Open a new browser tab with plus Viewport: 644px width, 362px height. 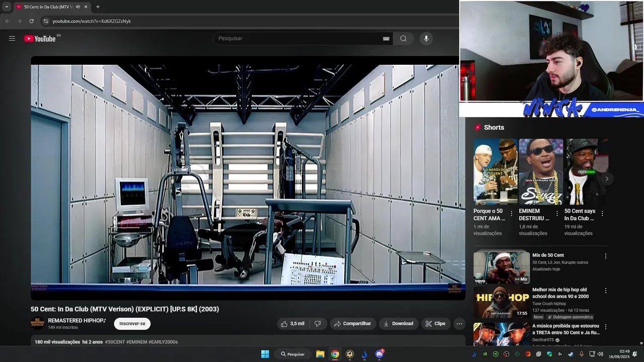(98, 7)
